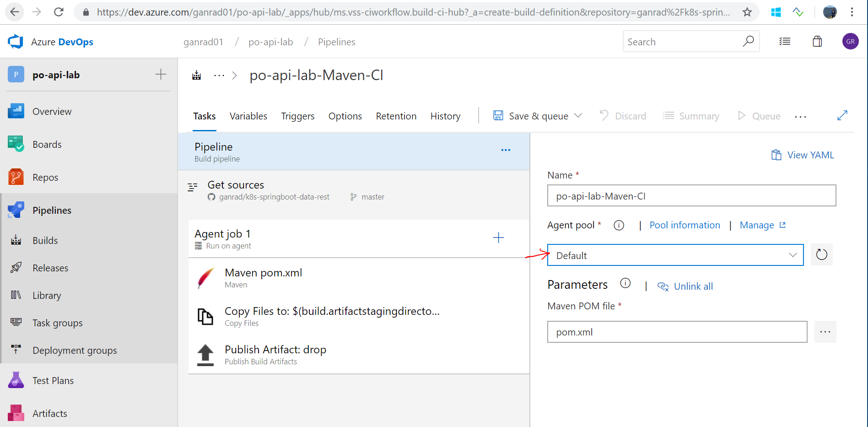Click the po-api-lab breadcrumb
Image resolution: width=868 pixels, height=427 pixels.
pyautogui.click(x=270, y=42)
